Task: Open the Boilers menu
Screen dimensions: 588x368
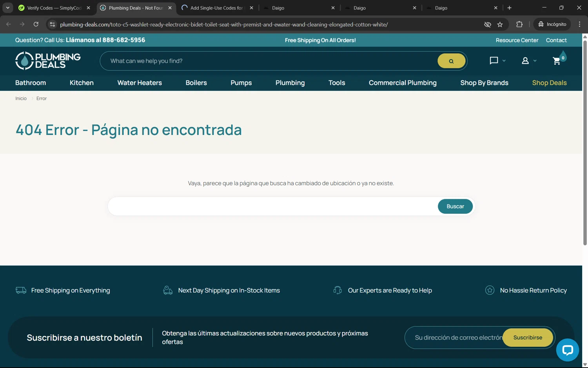Action: pyautogui.click(x=196, y=83)
